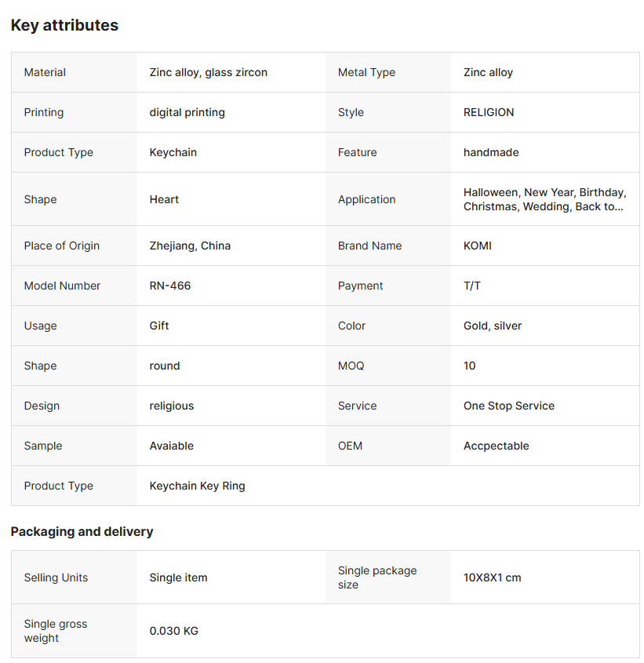
Task: Click the RELIGION style value
Action: [488, 112]
